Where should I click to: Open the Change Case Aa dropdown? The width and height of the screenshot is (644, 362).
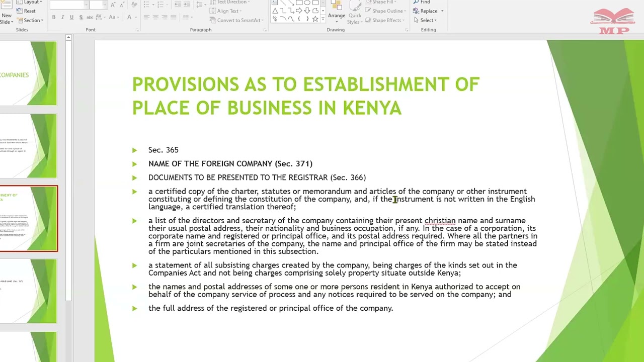click(114, 17)
